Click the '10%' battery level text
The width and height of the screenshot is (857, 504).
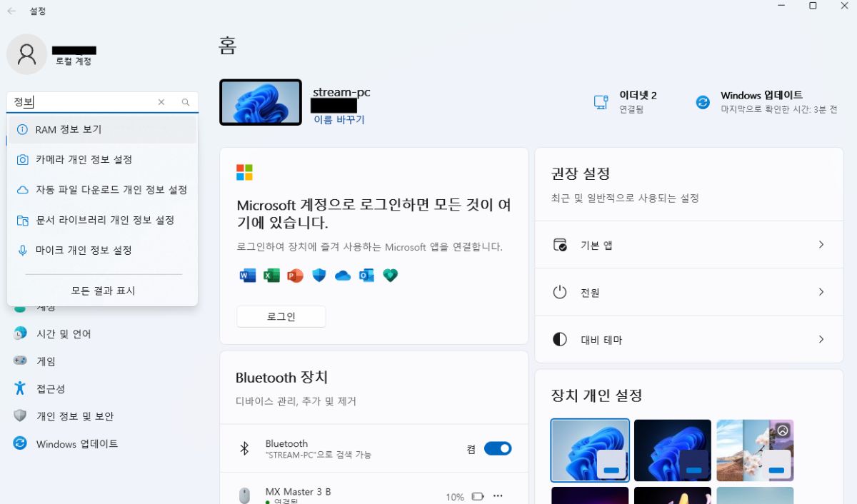click(x=455, y=497)
